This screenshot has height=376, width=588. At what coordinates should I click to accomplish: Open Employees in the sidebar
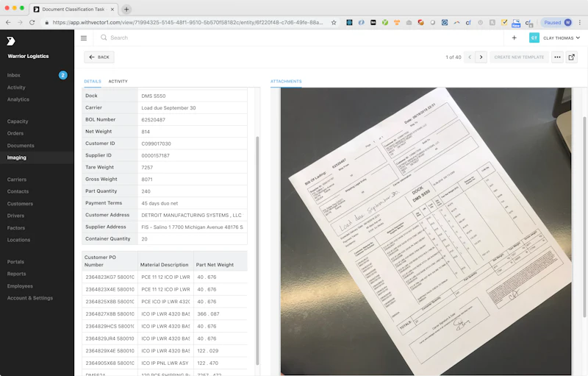tap(20, 286)
